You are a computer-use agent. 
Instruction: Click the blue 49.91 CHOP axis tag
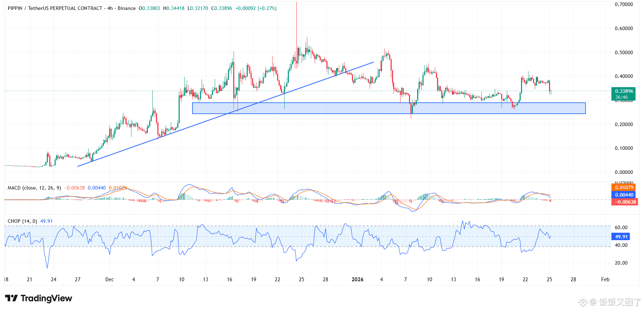[621, 237]
